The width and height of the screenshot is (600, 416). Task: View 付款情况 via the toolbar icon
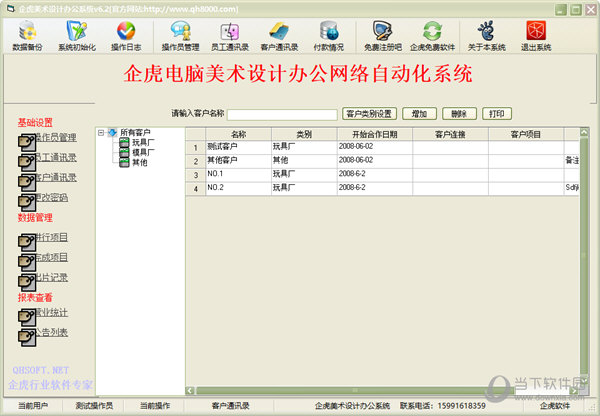[328, 36]
